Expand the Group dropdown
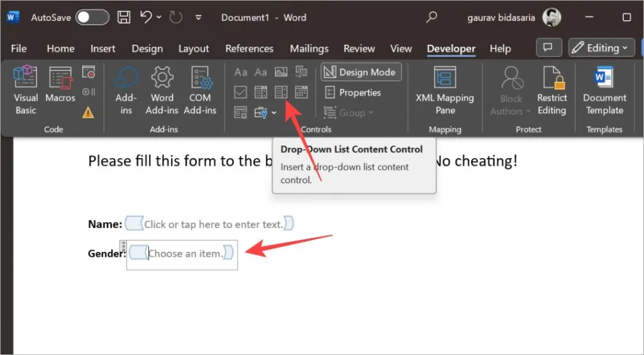 [x=348, y=112]
